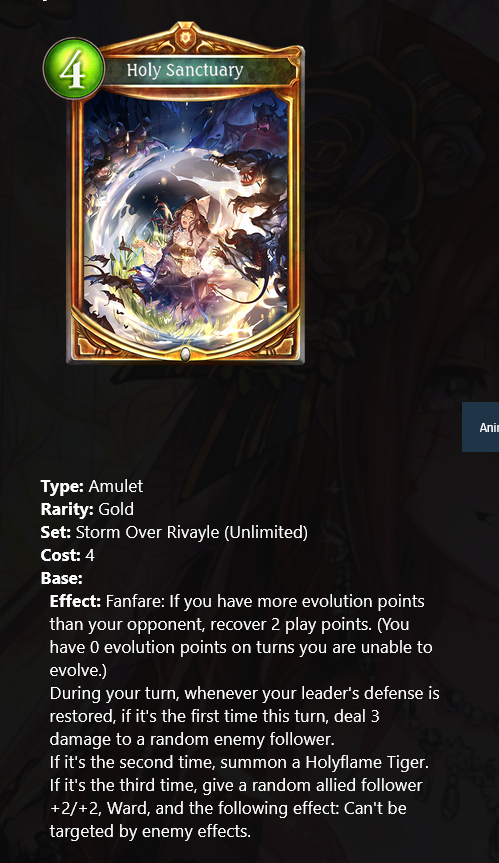Click the crest emblem atop the card frame
The width and height of the screenshot is (499, 863).
(x=185, y=38)
